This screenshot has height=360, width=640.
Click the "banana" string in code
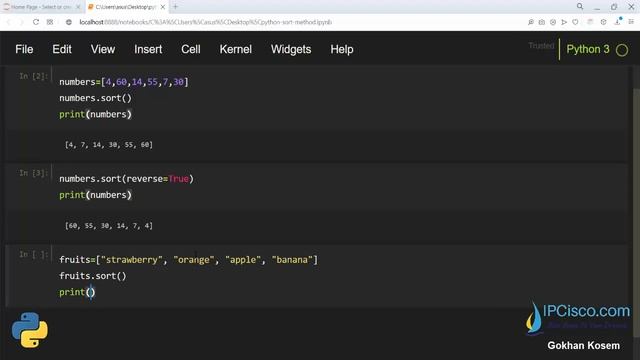coord(292,260)
